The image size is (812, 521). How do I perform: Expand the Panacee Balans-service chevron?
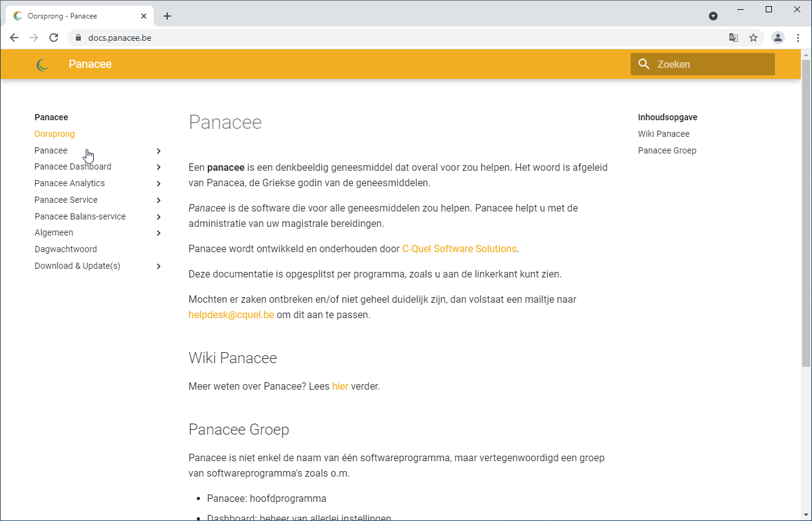[x=159, y=217]
